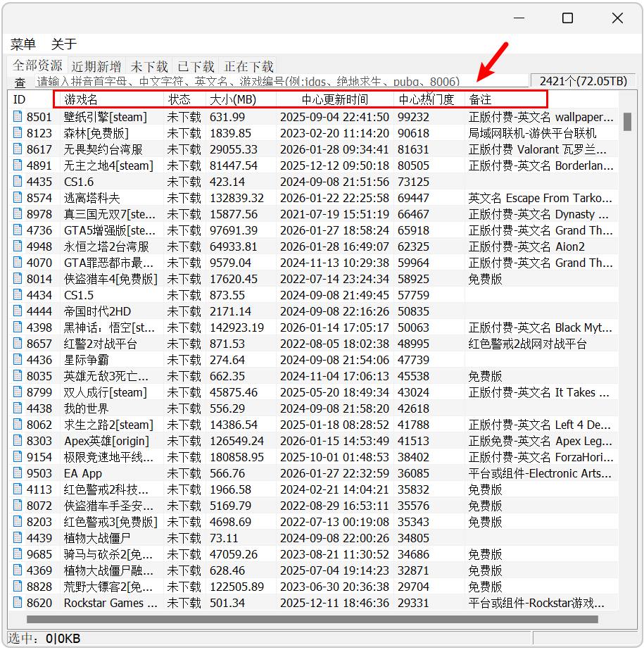Select game name 植物大战僵尸
This screenshot has height=650, width=644.
97,538
